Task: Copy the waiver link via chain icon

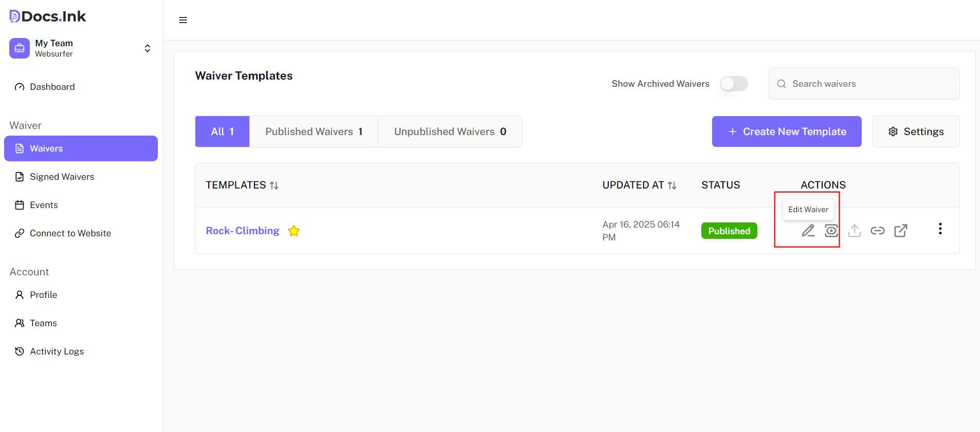Action: coord(877,231)
